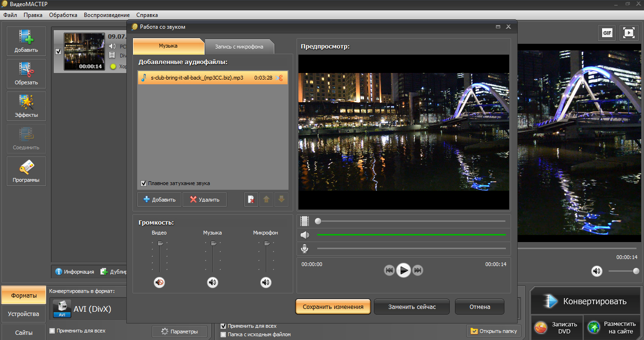
Task: Open the Обработка menu
Action: [63, 15]
